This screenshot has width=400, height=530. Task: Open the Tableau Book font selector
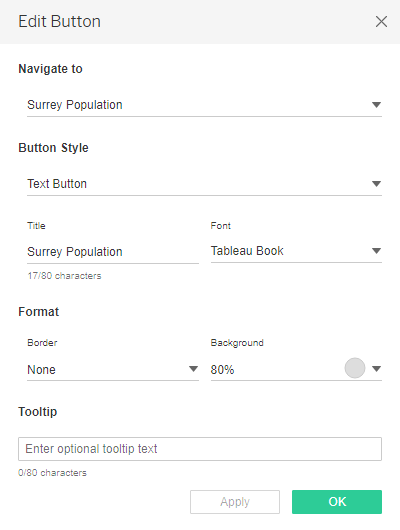[x=296, y=251]
